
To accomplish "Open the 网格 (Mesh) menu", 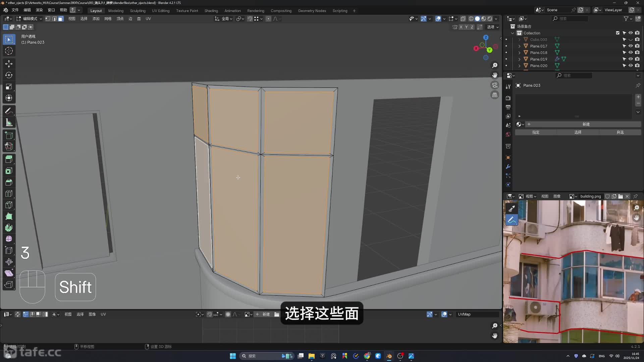I will coord(108,19).
